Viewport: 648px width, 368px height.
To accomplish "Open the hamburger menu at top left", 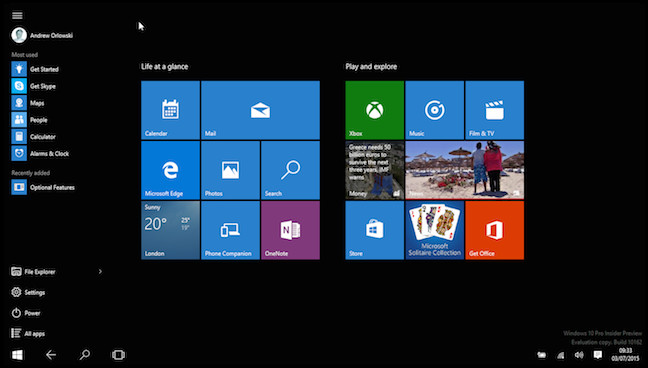I will tap(17, 15).
